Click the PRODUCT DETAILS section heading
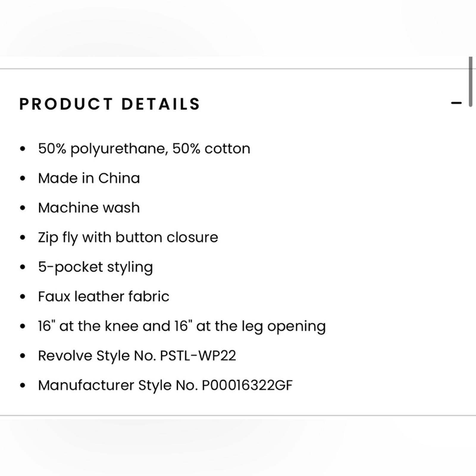This screenshot has width=476, height=476. pyautogui.click(x=110, y=104)
